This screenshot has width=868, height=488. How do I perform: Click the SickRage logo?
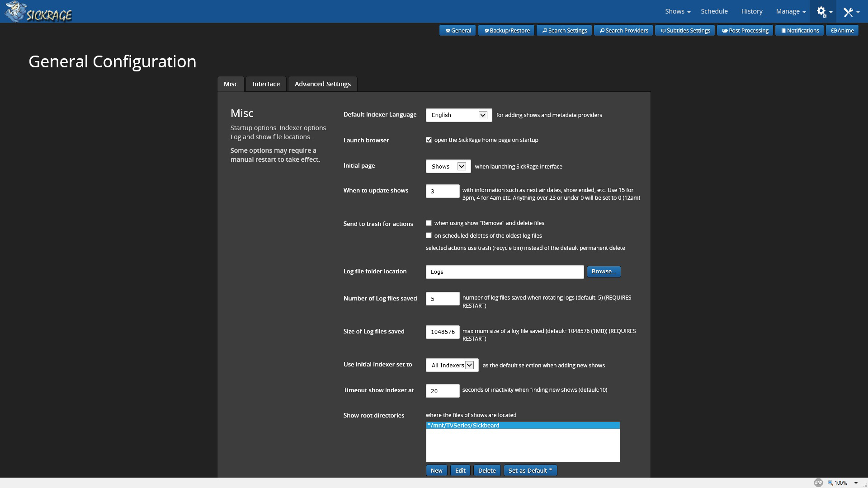click(x=38, y=12)
